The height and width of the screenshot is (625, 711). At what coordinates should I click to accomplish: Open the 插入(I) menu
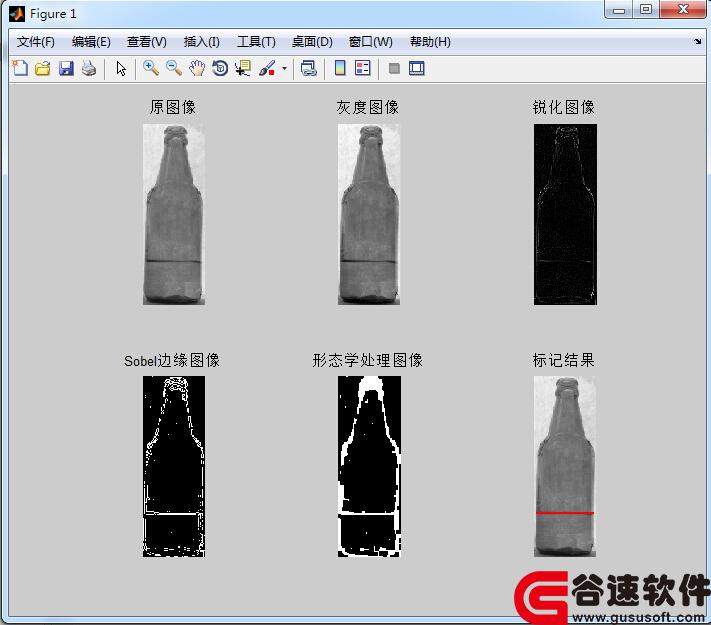point(202,42)
